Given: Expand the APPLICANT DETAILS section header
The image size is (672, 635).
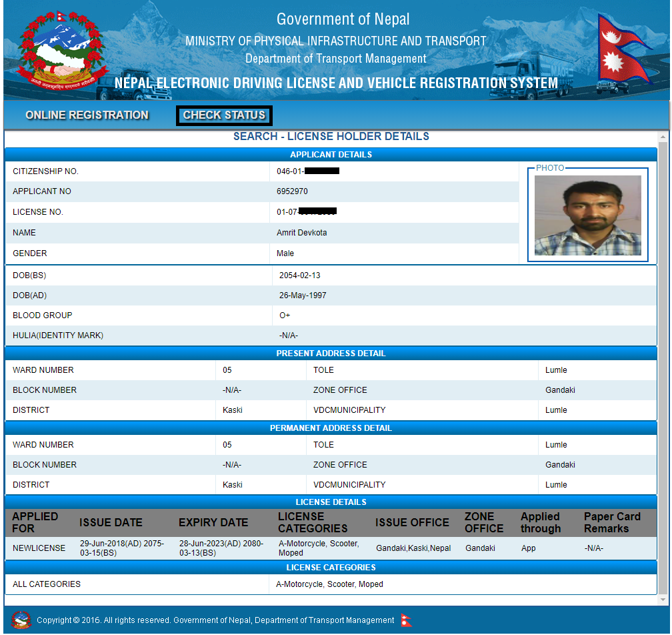Looking at the screenshot, I should coord(331,154).
